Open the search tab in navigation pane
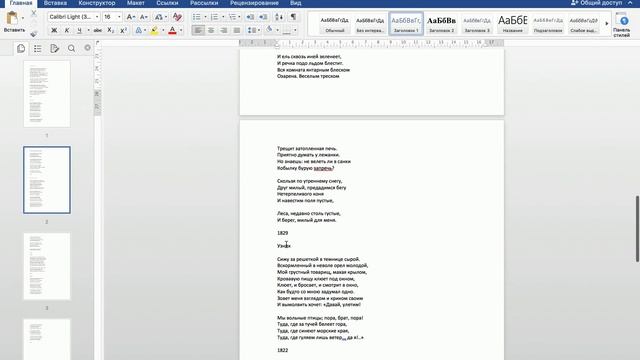Screen dimensions: 640x360 [x=71, y=49]
